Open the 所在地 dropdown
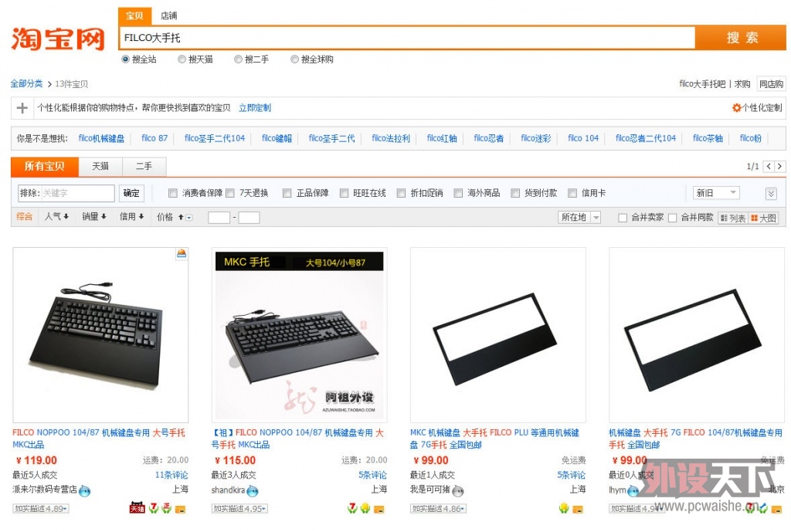This screenshot has height=532, width=791. 579,217
